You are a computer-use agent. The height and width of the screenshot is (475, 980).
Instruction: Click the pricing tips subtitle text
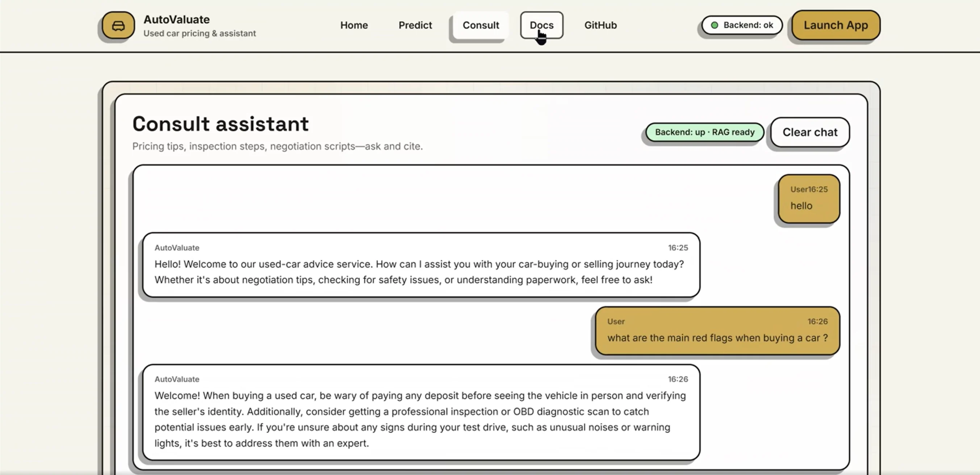pos(277,146)
